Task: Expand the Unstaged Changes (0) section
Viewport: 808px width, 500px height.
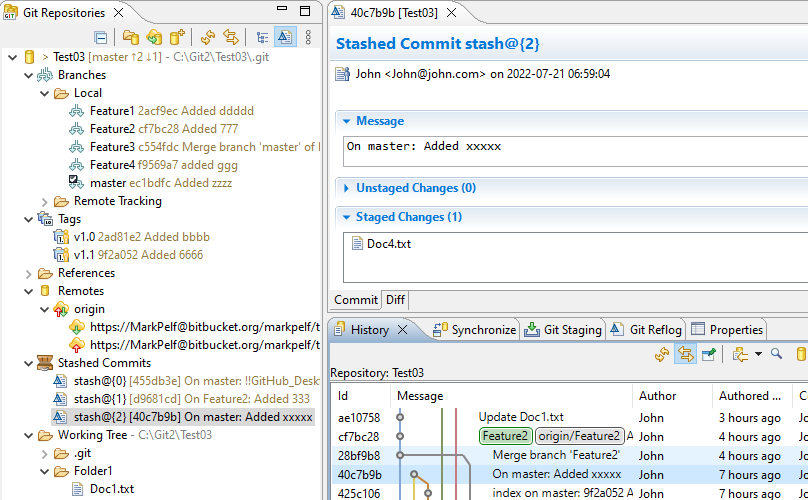Action: click(x=346, y=188)
